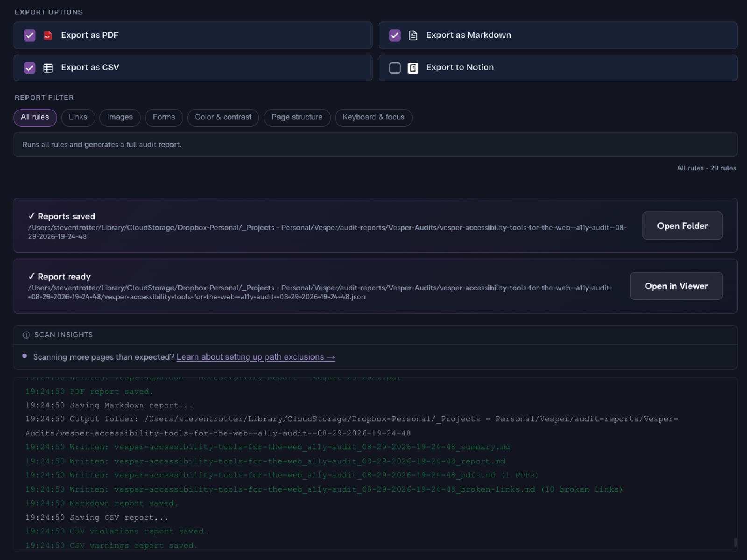The image size is (747, 560).
Task: Click the PDF file icon
Action: pyautogui.click(x=48, y=35)
